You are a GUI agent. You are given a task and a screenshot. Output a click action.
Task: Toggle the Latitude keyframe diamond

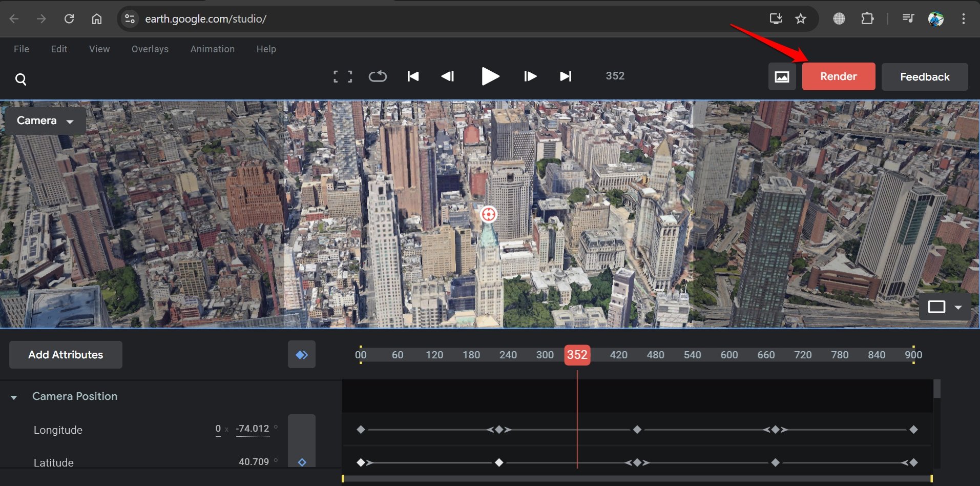[x=302, y=462]
